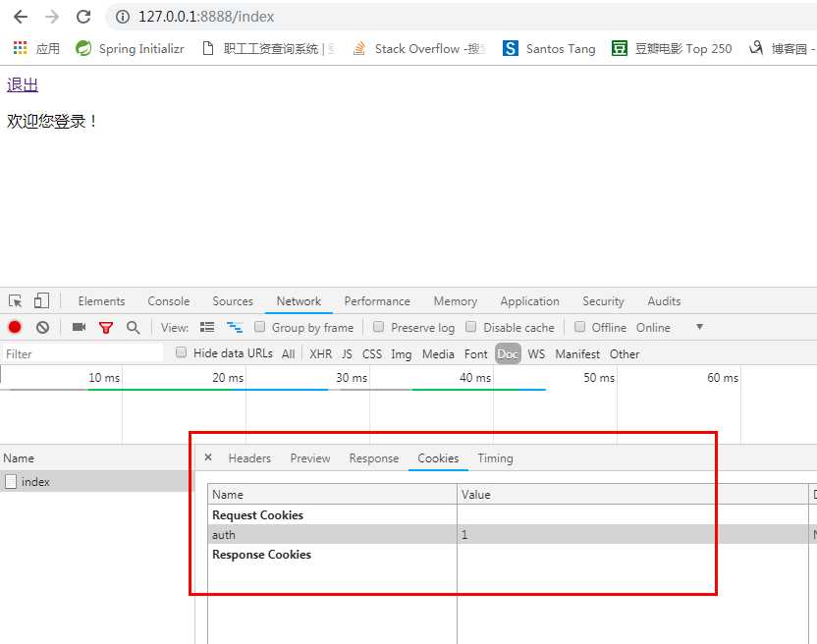Toggle capture screenshots camera icon
The width and height of the screenshot is (817, 644).
pyautogui.click(x=79, y=327)
